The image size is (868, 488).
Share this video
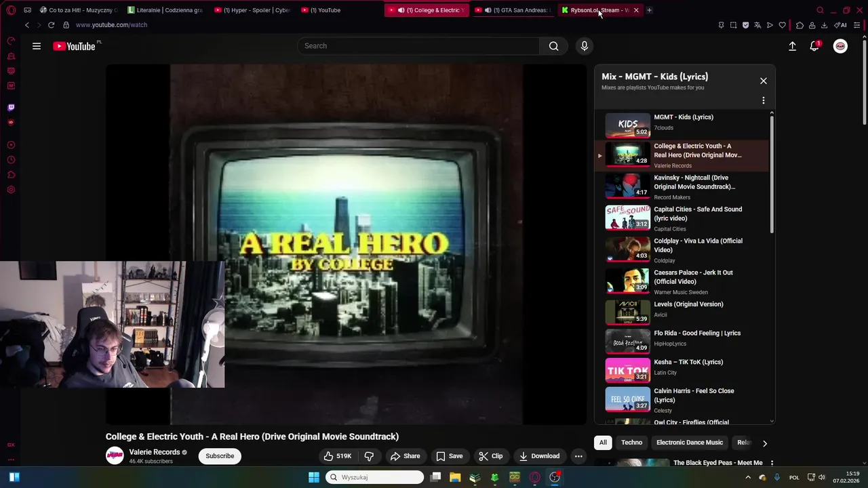[x=405, y=456]
